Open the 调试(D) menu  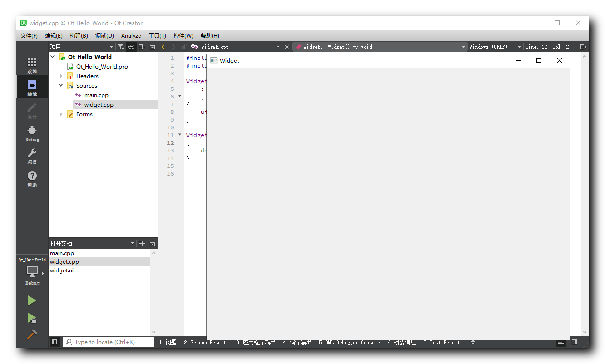pyautogui.click(x=104, y=35)
